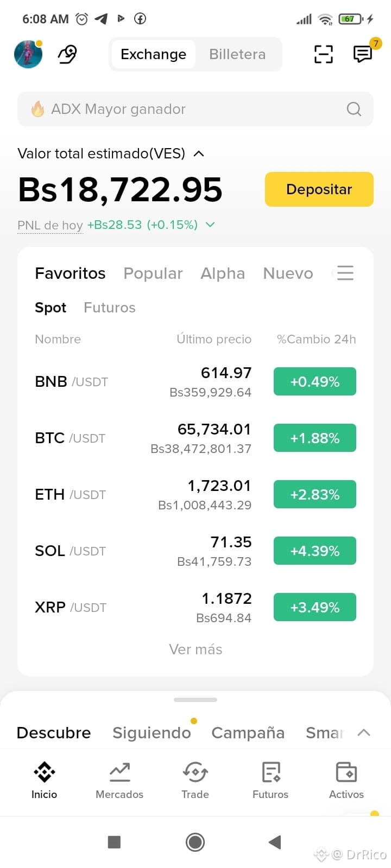
Task: Expand the Valor total estimado currency chevron
Action: [x=199, y=154]
